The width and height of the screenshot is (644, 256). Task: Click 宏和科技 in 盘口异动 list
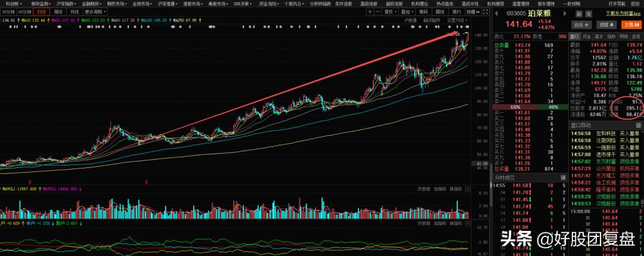coord(606,133)
